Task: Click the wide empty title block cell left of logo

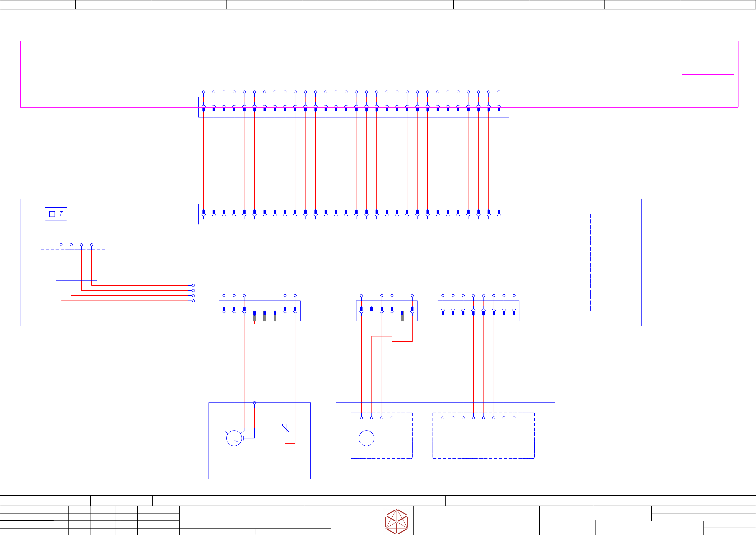Action: pyautogui.click(x=255, y=517)
